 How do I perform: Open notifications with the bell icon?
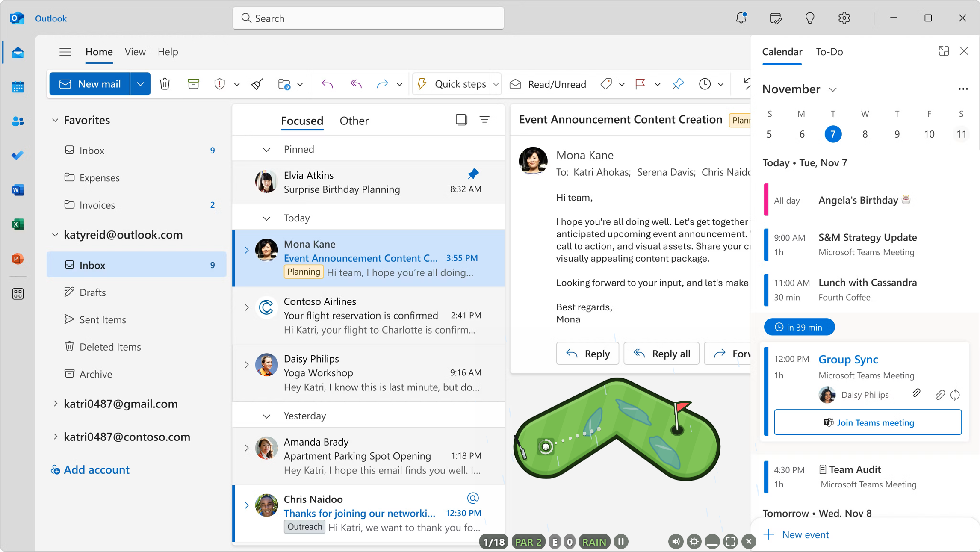(x=741, y=18)
